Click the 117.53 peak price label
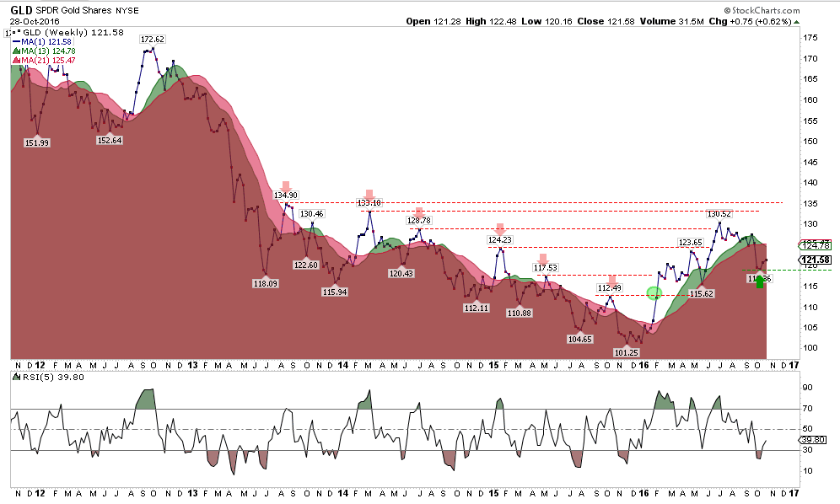 pyautogui.click(x=546, y=267)
